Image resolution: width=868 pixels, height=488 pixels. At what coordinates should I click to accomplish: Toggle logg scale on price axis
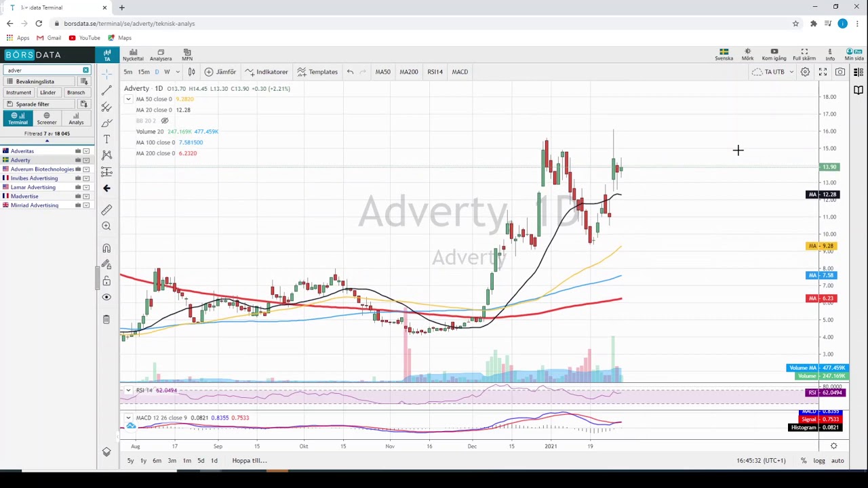click(819, 461)
